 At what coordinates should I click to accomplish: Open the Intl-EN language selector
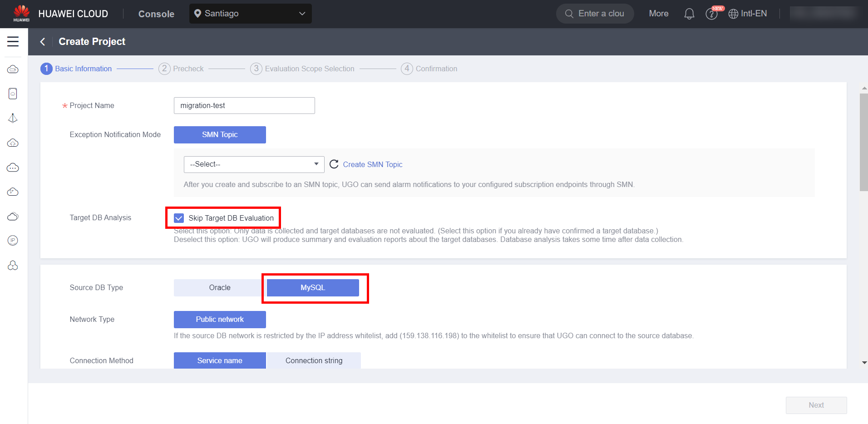[748, 14]
